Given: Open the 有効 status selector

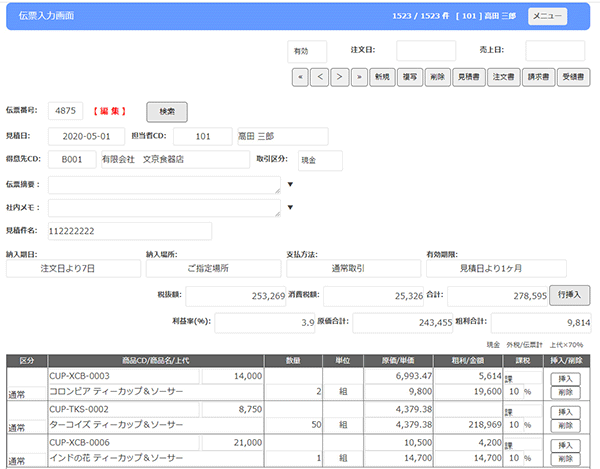Looking at the screenshot, I should 307,51.
